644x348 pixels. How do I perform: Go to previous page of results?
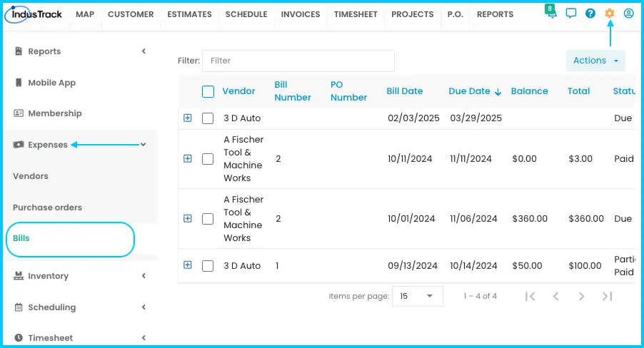555,296
